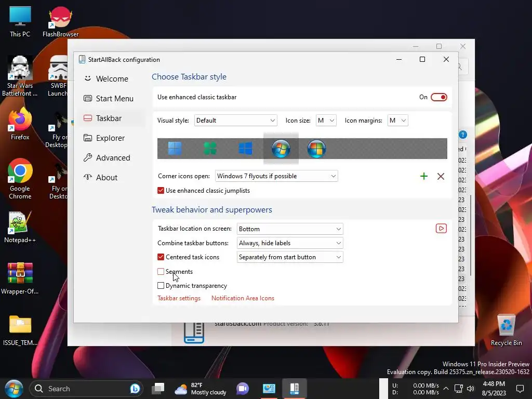Image resolution: width=532 pixels, height=399 pixels.
Task: Open the WinRAR Wrapper-Of archive icon
Action: [20, 278]
